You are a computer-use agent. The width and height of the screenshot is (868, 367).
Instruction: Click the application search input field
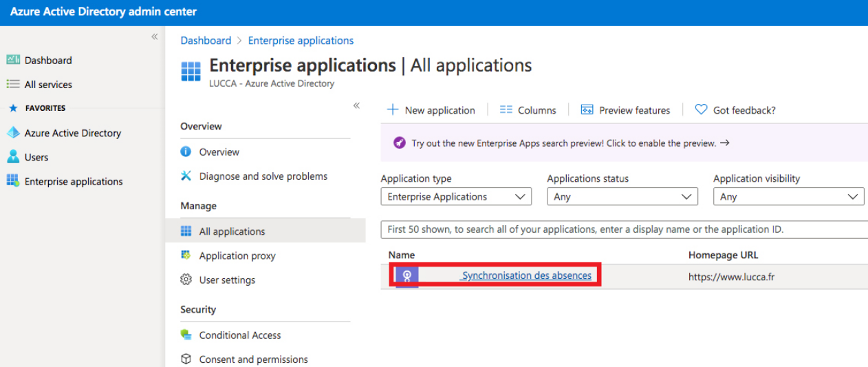[625, 229]
